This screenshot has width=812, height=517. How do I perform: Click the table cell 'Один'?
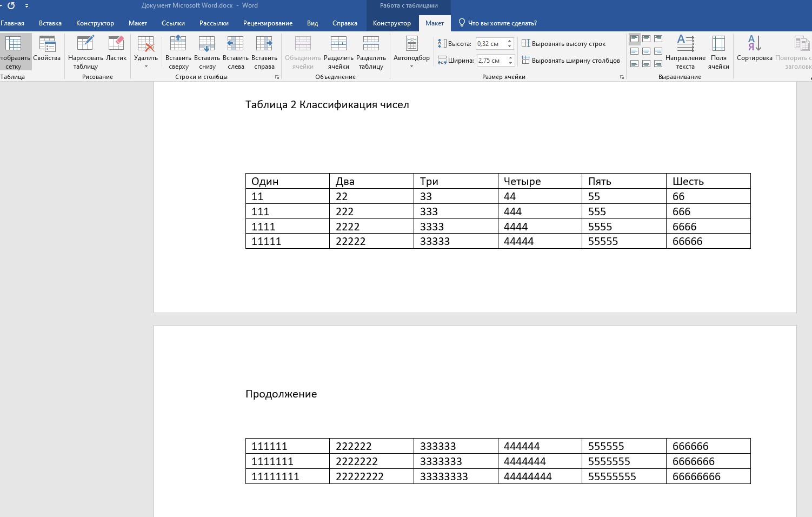(x=287, y=181)
